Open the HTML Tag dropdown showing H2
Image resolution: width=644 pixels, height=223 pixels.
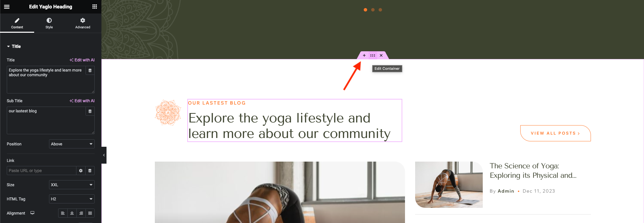click(x=72, y=199)
